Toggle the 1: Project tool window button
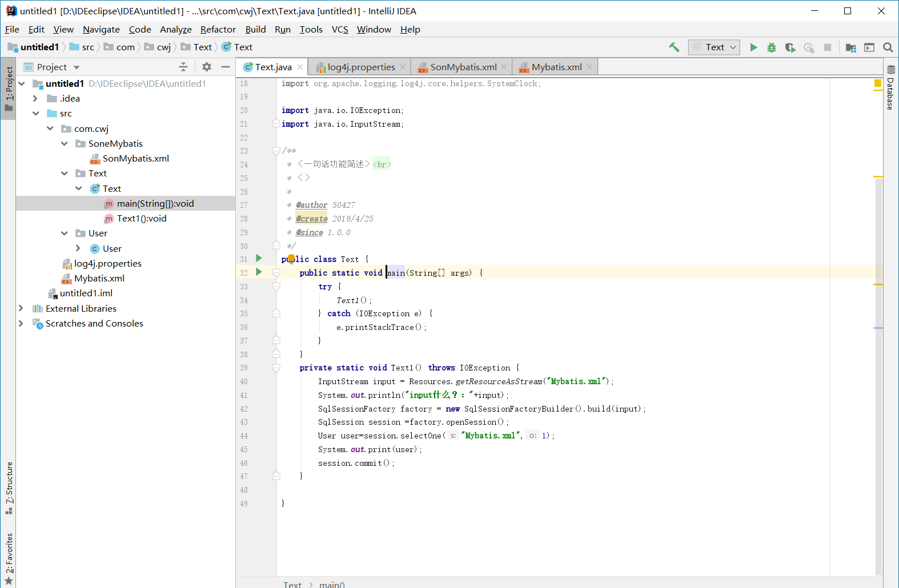 click(9, 88)
